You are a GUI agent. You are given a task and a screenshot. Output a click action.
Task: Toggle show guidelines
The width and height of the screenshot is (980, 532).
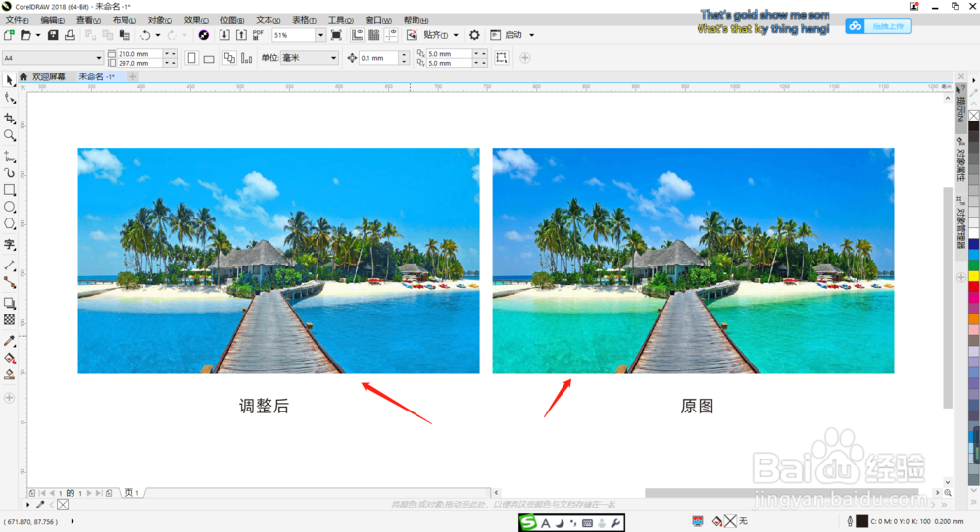(391, 35)
